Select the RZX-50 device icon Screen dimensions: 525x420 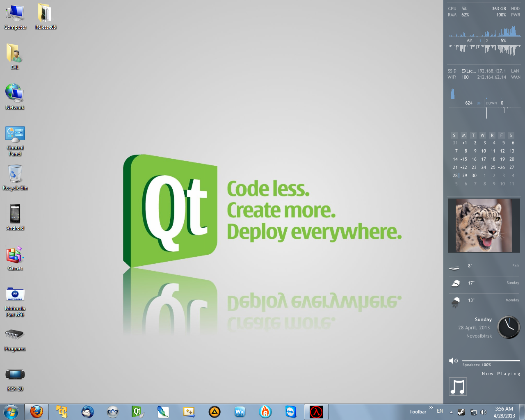tap(15, 380)
